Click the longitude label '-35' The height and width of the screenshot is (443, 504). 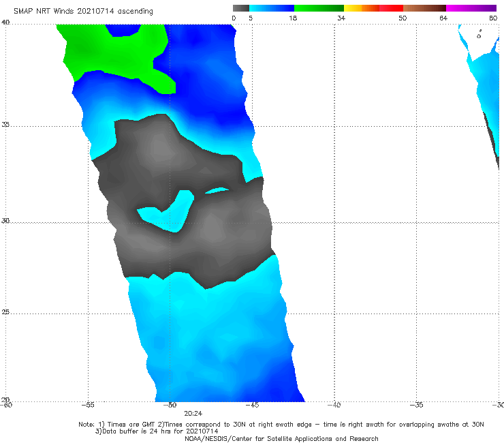pos(417,405)
